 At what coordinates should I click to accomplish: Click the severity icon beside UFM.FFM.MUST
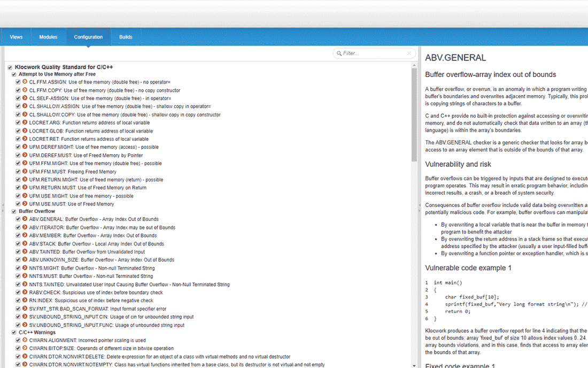click(x=25, y=171)
